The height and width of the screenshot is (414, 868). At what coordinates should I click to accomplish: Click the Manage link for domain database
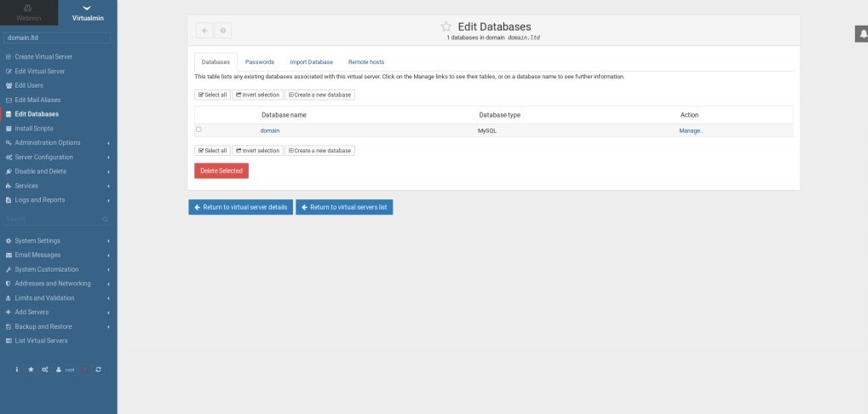point(691,130)
